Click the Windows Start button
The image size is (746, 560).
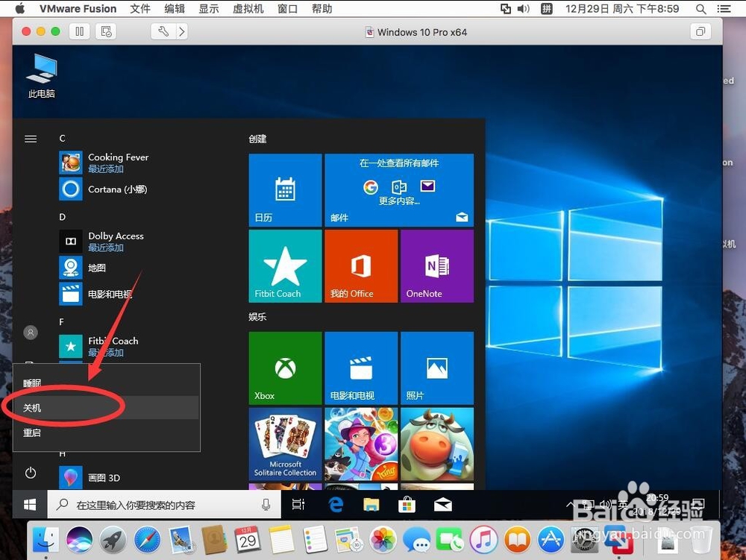(30, 504)
